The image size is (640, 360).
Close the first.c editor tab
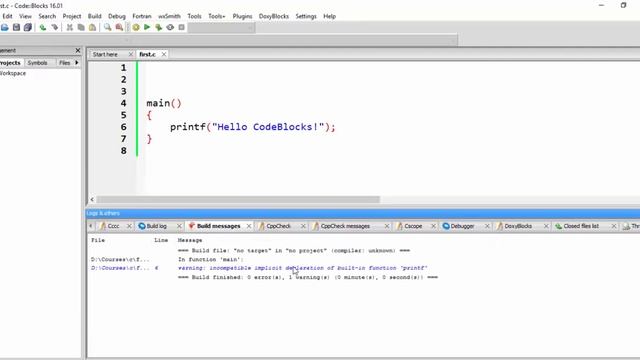click(x=164, y=54)
